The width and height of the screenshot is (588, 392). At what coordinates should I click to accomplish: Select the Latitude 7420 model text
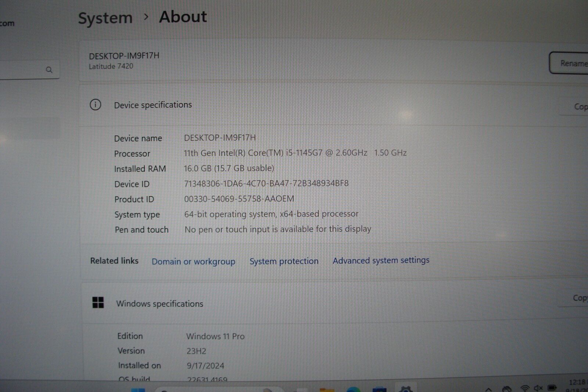[x=111, y=66]
